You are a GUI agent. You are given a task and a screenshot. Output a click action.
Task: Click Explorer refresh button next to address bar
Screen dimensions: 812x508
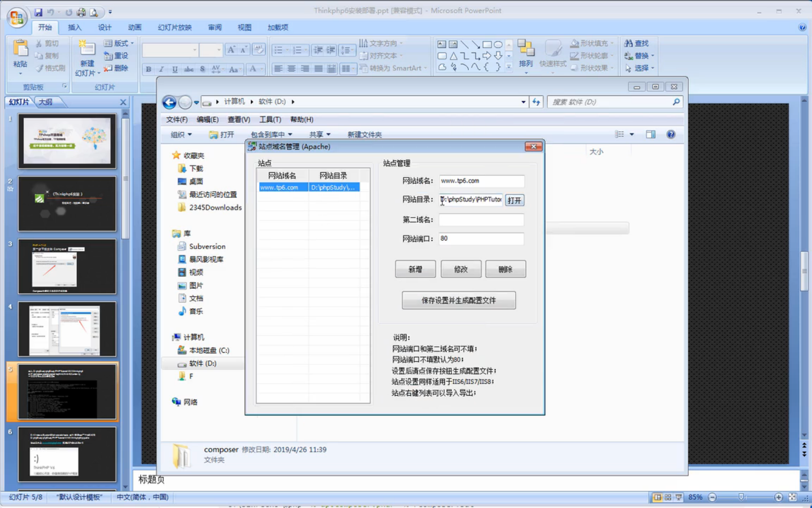click(x=536, y=102)
